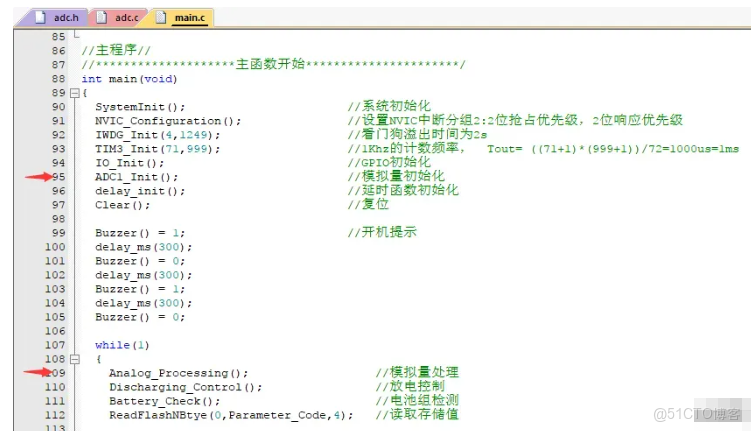Click delay_ms(300); on line 100
This screenshot has width=751, height=431.
pyautogui.click(x=144, y=247)
